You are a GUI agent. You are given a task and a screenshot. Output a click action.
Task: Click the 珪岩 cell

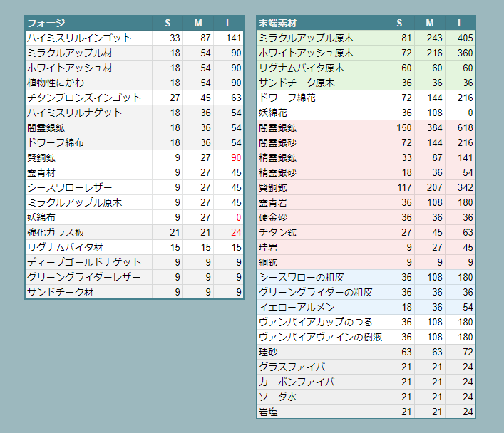(x=321, y=247)
